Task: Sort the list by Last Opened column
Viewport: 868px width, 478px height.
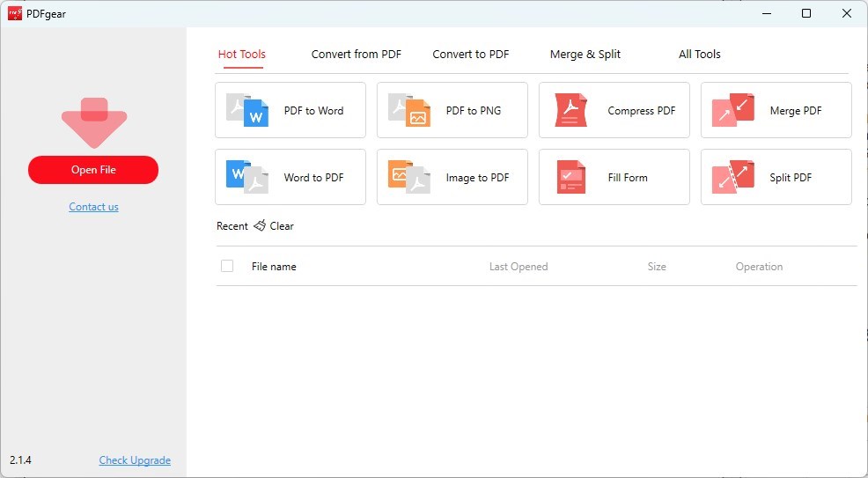Action: pos(518,267)
